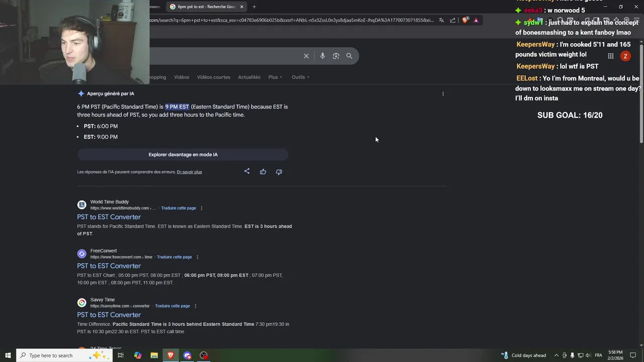This screenshot has height=362, width=644.
Task: Submit search with magnifying glass icon
Action: (349, 56)
